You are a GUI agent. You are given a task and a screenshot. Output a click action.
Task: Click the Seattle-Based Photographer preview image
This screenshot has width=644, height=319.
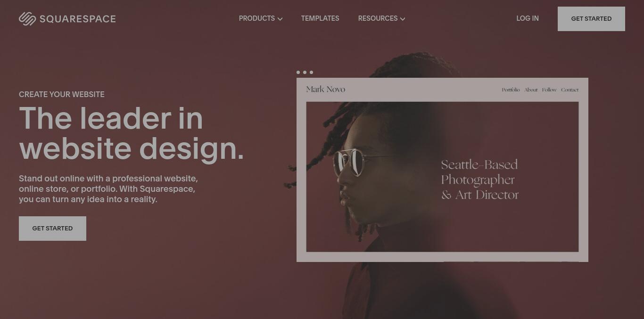click(442, 177)
